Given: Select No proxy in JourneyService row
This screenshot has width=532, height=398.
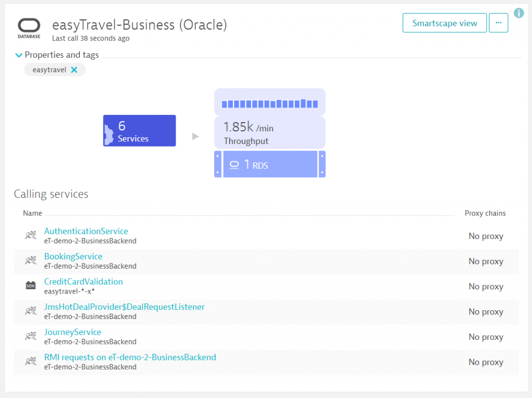Looking at the screenshot, I should point(486,337).
